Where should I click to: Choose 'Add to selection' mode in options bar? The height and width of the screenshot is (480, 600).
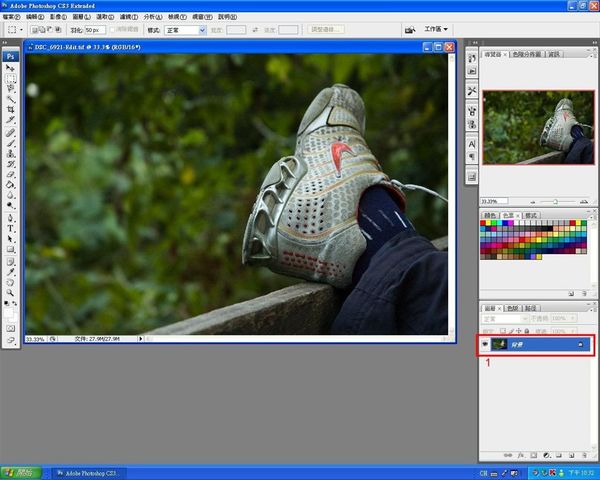tap(42, 29)
